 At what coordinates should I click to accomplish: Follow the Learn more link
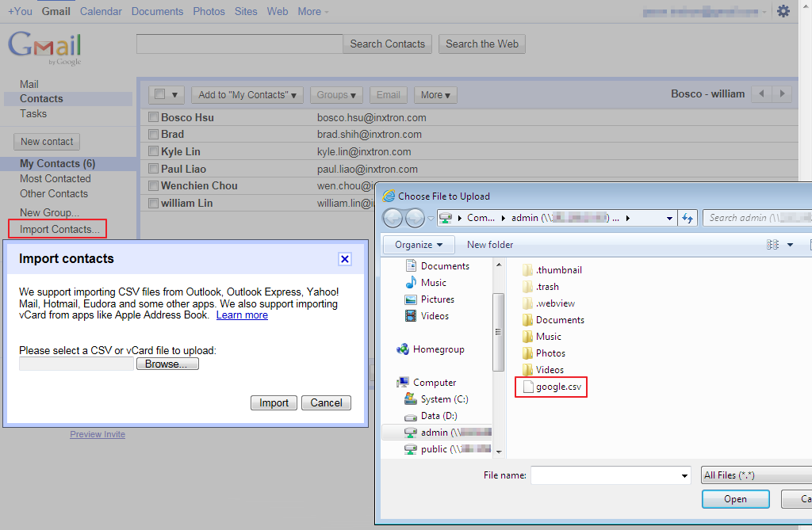click(242, 315)
